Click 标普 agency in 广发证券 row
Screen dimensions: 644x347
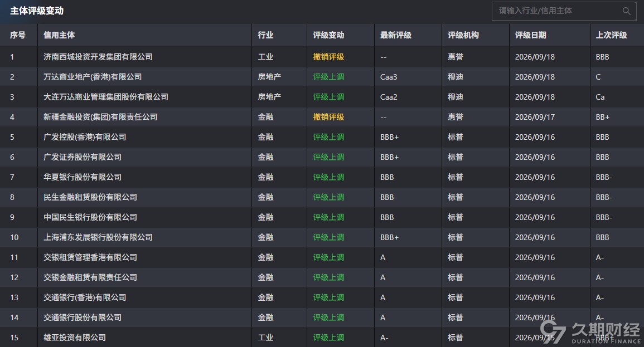456,157
